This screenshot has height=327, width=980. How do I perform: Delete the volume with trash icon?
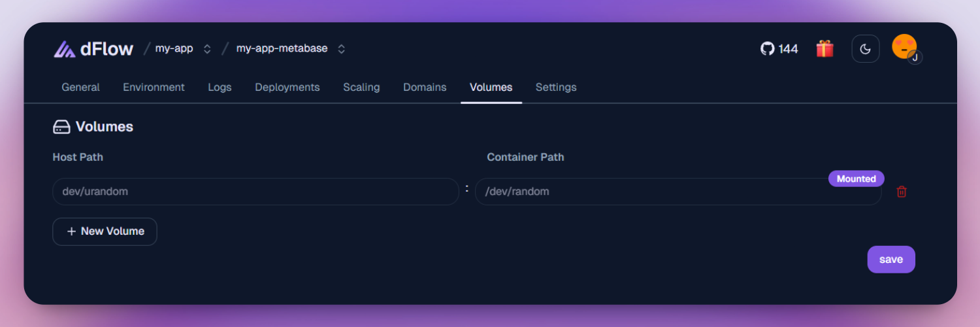click(x=902, y=192)
